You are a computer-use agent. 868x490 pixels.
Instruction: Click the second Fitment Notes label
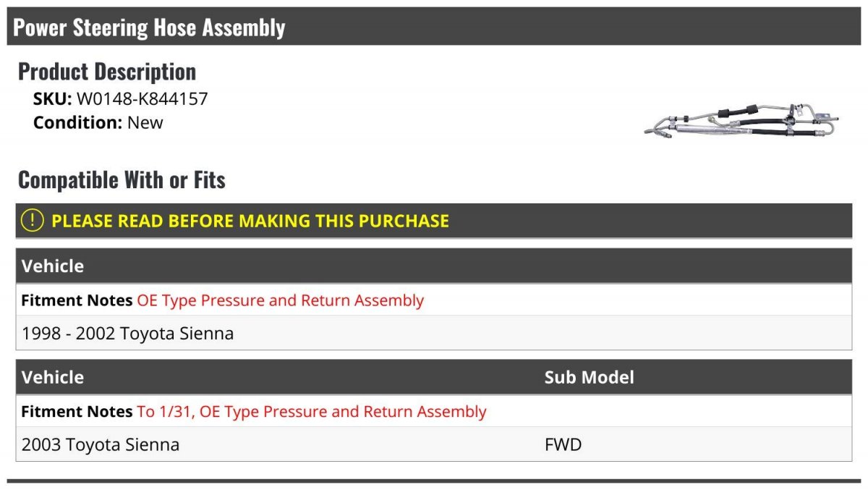click(77, 412)
